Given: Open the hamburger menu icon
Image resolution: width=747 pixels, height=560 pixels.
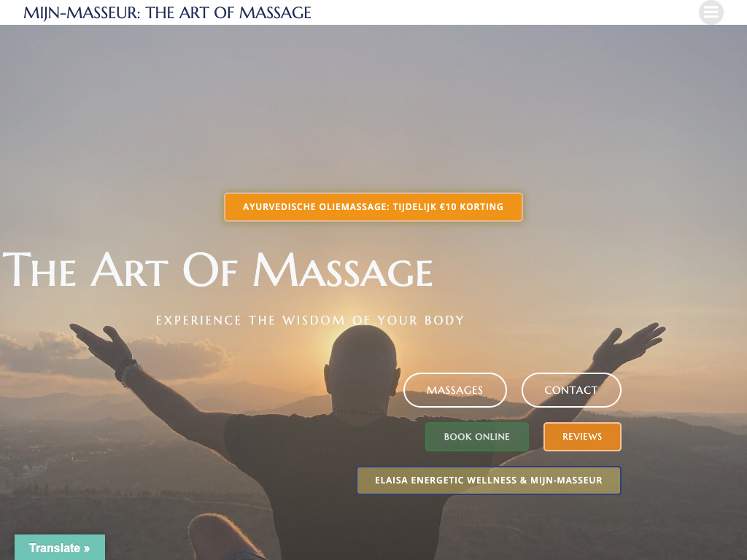Looking at the screenshot, I should (711, 12).
